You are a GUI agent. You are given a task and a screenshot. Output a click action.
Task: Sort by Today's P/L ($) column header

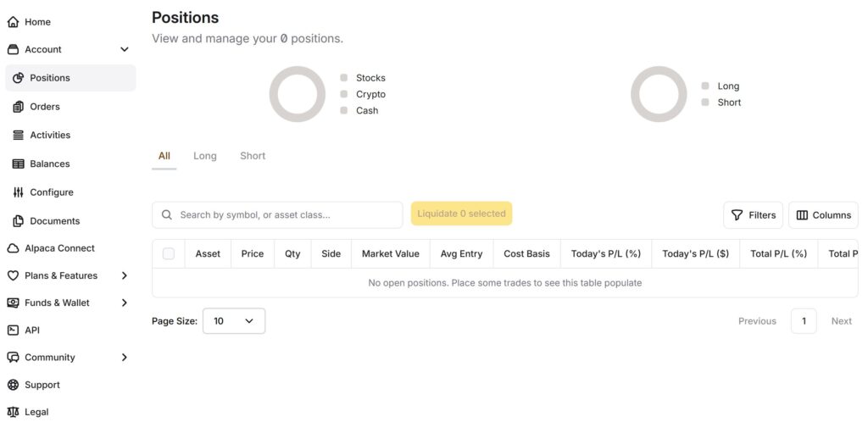click(696, 254)
